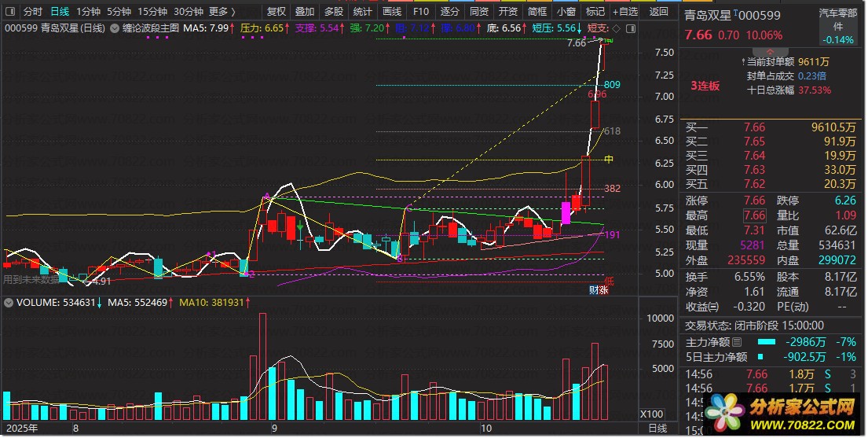Click the 3连板 label
Screen dimensions: 868x438
705,86
